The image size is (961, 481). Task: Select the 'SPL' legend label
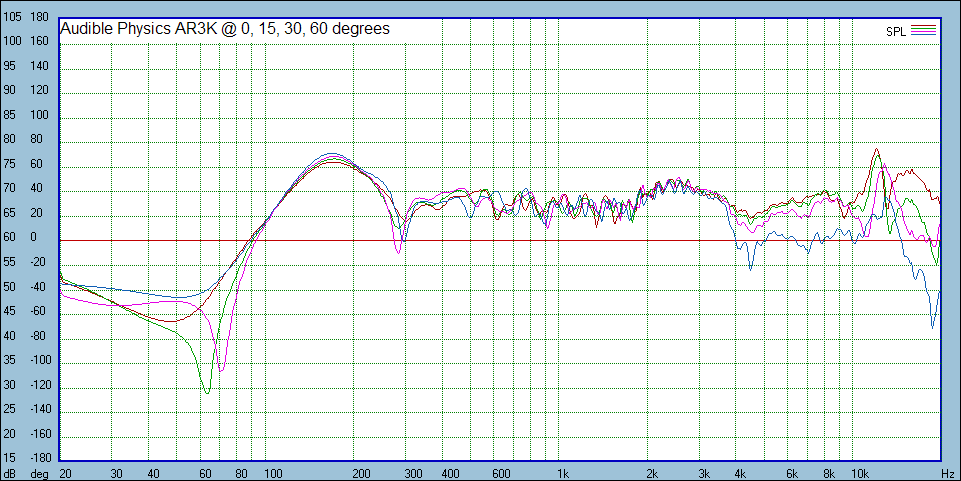coord(895,32)
